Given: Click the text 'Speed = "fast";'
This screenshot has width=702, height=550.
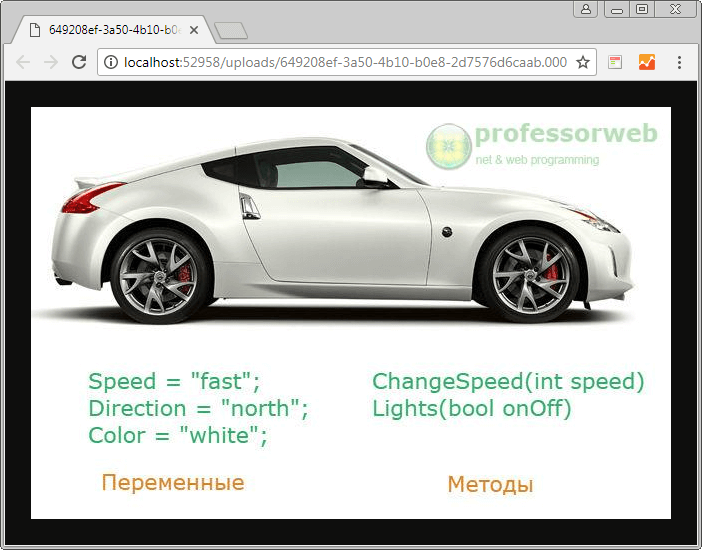Looking at the screenshot, I should pyautogui.click(x=174, y=382).
